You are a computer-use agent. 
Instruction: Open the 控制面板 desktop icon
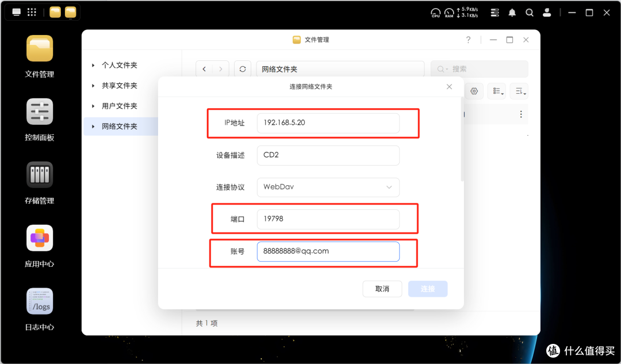point(40,112)
